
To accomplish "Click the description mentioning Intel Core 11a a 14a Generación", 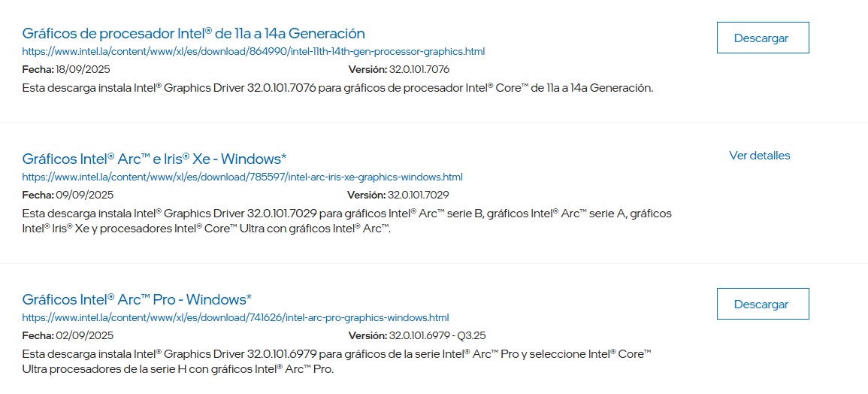I will (337, 88).
